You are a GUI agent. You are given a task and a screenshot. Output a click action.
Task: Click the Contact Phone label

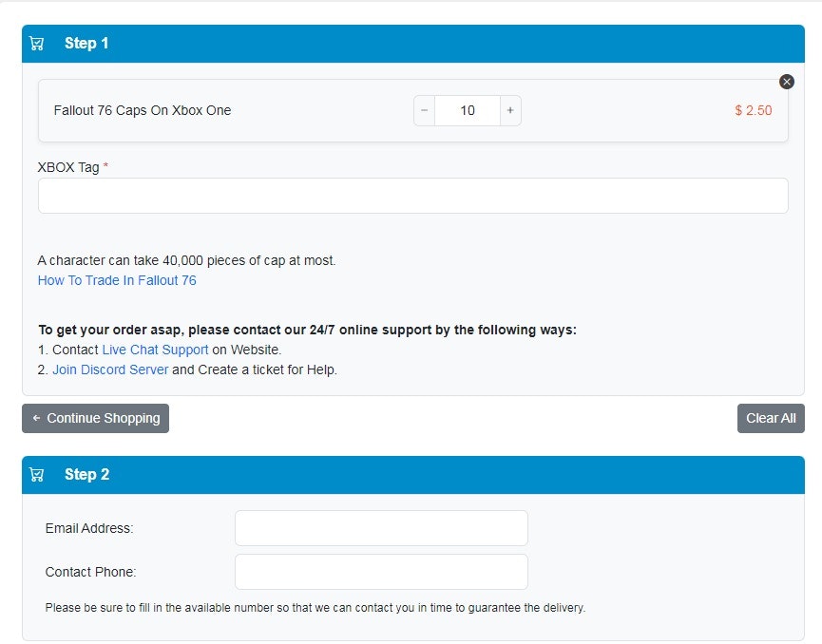point(90,572)
